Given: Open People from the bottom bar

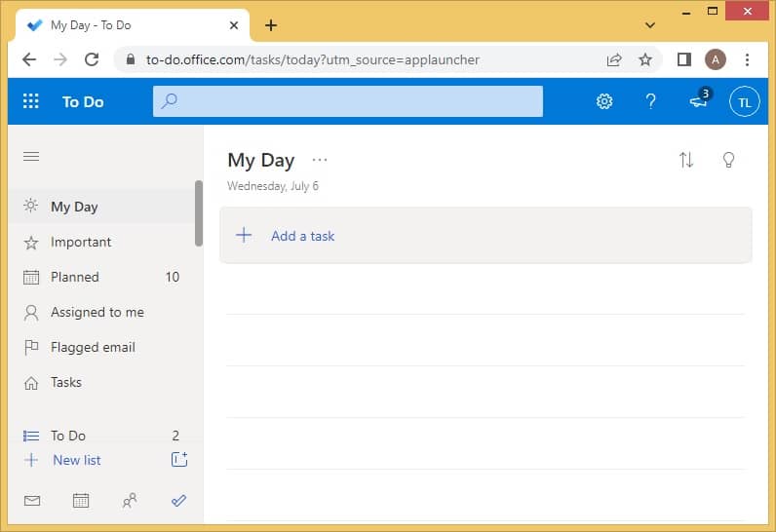Looking at the screenshot, I should [x=130, y=501].
